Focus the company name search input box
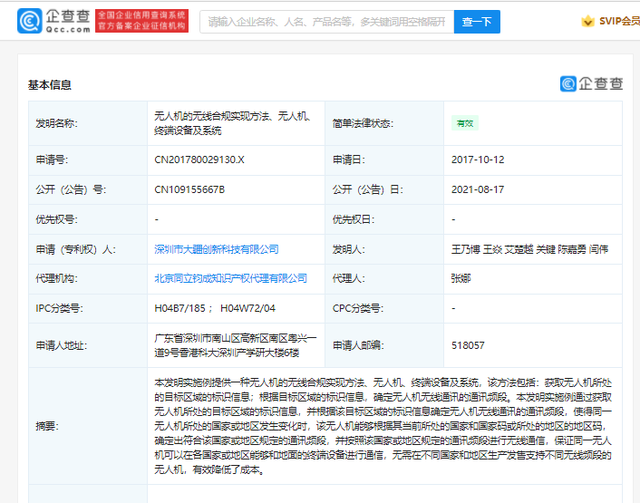Image resolution: width=640 pixels, height=503 pixels. point(325,21)
